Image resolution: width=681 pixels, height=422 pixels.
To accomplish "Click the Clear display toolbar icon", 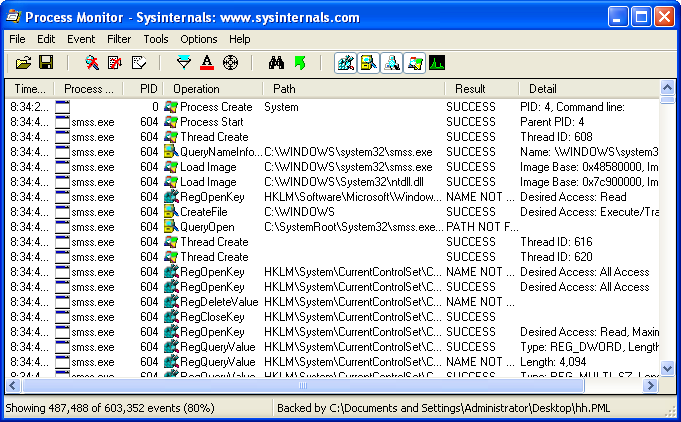I will (x=138, y=63).
